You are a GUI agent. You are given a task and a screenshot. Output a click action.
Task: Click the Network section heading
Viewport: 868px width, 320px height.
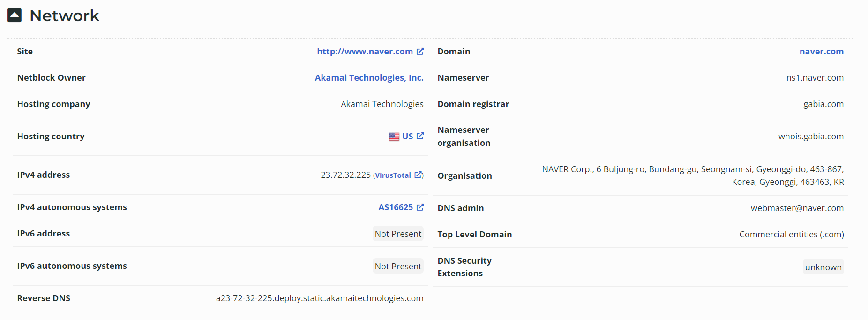[64, 15]
